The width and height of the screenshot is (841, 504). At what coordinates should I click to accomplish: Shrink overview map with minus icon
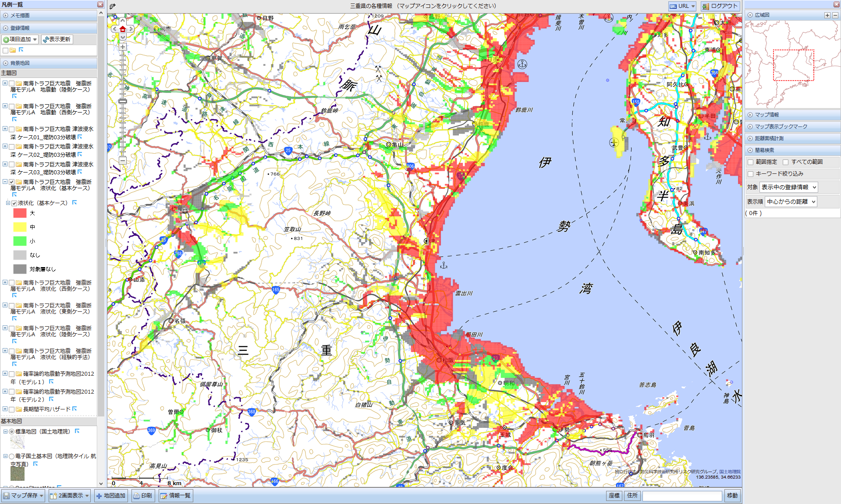tap(835, 15)
